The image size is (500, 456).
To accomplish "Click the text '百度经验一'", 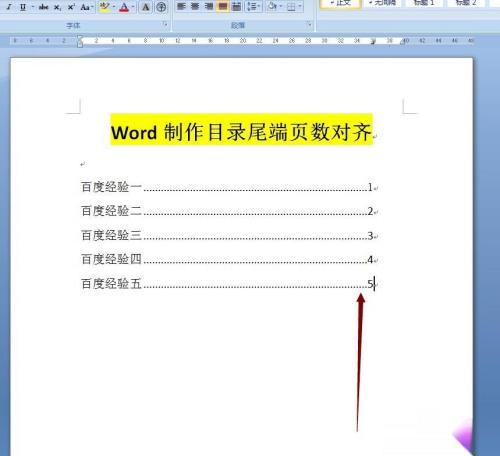I will click(111, 187).
